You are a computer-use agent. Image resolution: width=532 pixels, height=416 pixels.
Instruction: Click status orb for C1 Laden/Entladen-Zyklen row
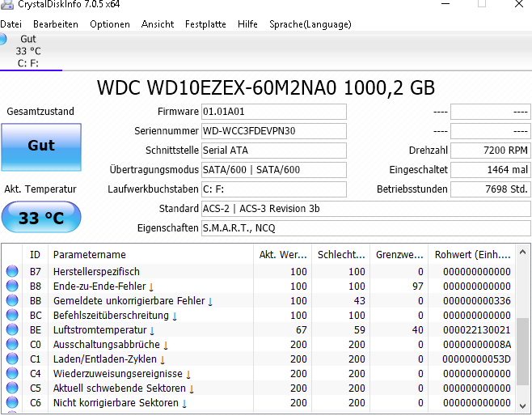click(12, 359)
